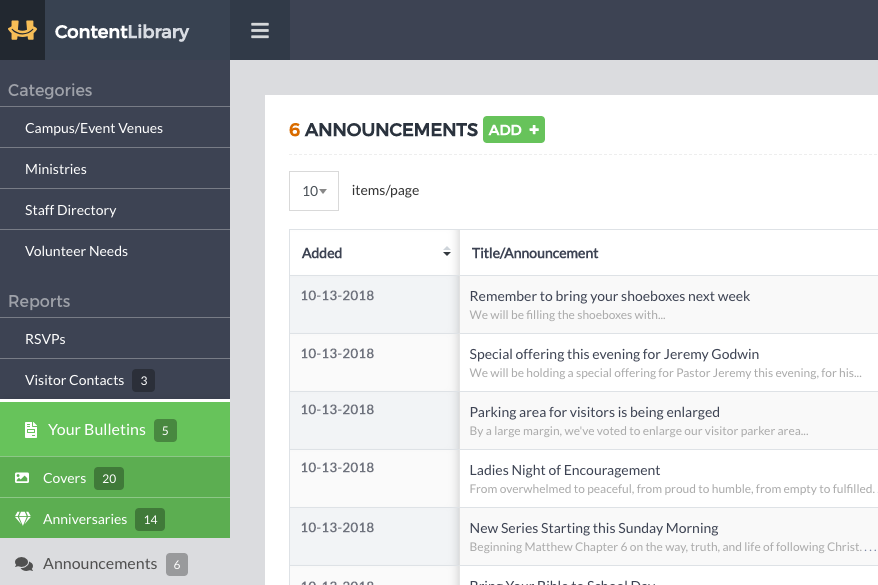Click the Your Bulletins count badge 5
Image resolution: width=878 pixels, height=585 pixels.
click(x=165, y=430)
